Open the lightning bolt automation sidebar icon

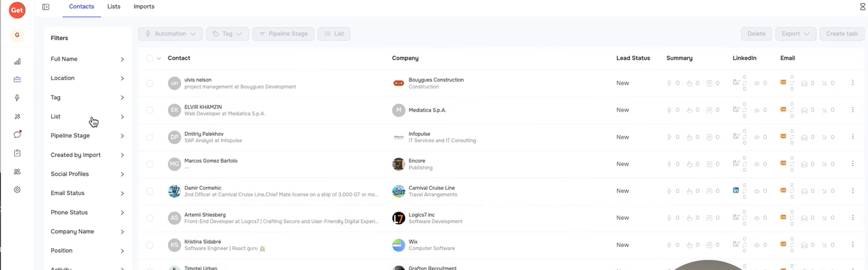tap(17, 98)
